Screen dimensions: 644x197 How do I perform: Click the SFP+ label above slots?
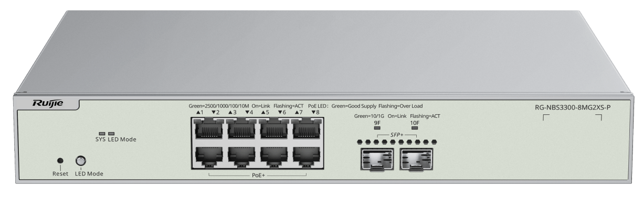pyautogui.click(x=396, y=136)
